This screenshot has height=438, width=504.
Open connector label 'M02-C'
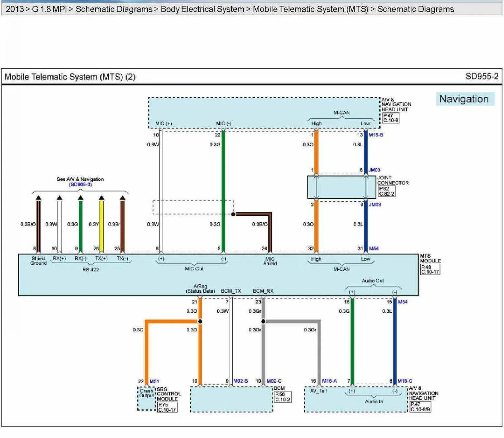[274, 381]
